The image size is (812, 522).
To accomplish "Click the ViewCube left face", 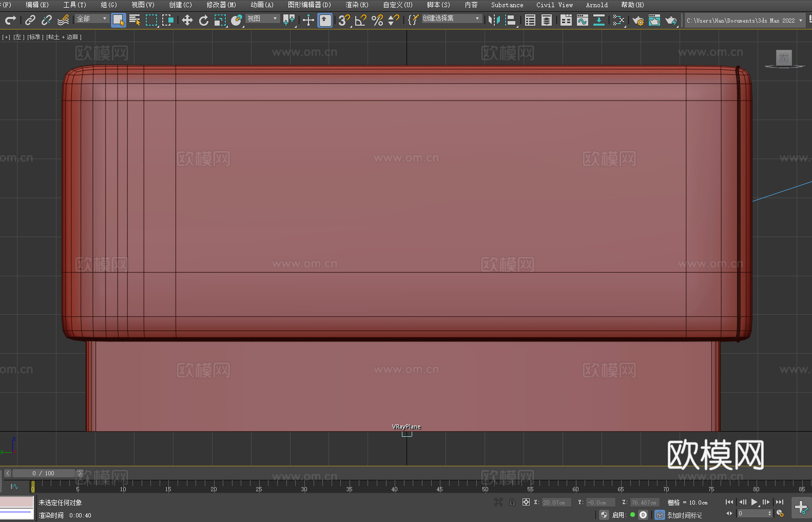I will point(784,57).
